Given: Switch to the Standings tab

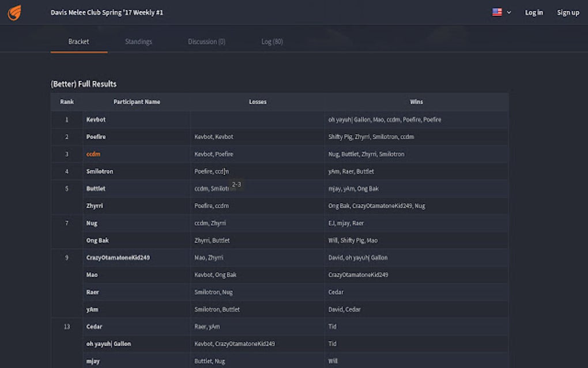Looking at the screenshot, I should coord(138,41).
